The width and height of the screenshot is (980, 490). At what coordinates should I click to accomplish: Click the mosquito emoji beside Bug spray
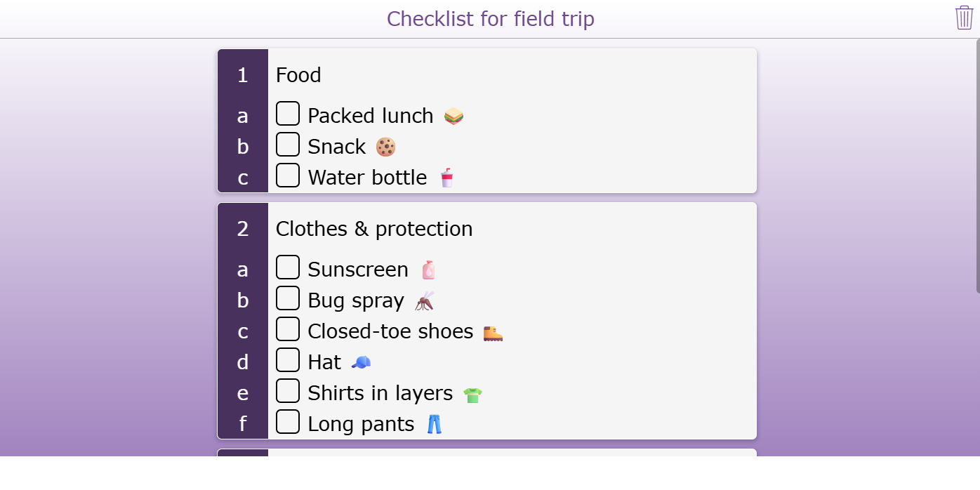(424, 301)
